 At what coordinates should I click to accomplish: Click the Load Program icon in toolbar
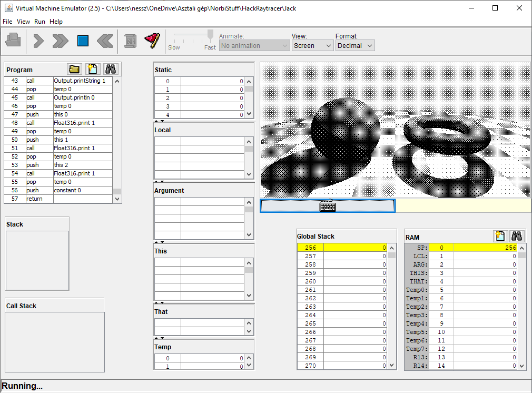13,41
